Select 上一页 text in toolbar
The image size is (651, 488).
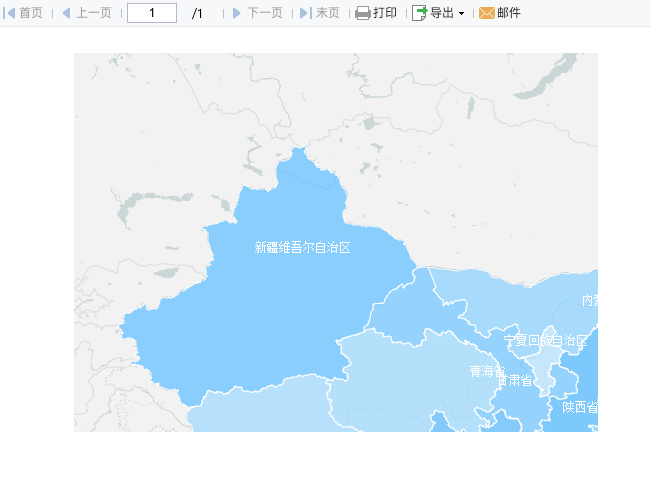[x=94, y=13]
